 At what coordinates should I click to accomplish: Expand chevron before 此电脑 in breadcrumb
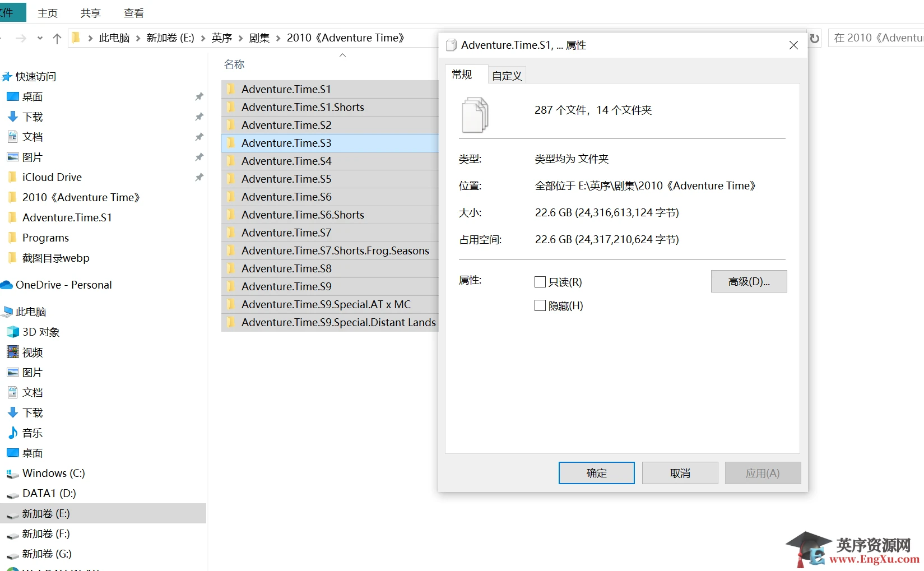(x=90, y=38)
